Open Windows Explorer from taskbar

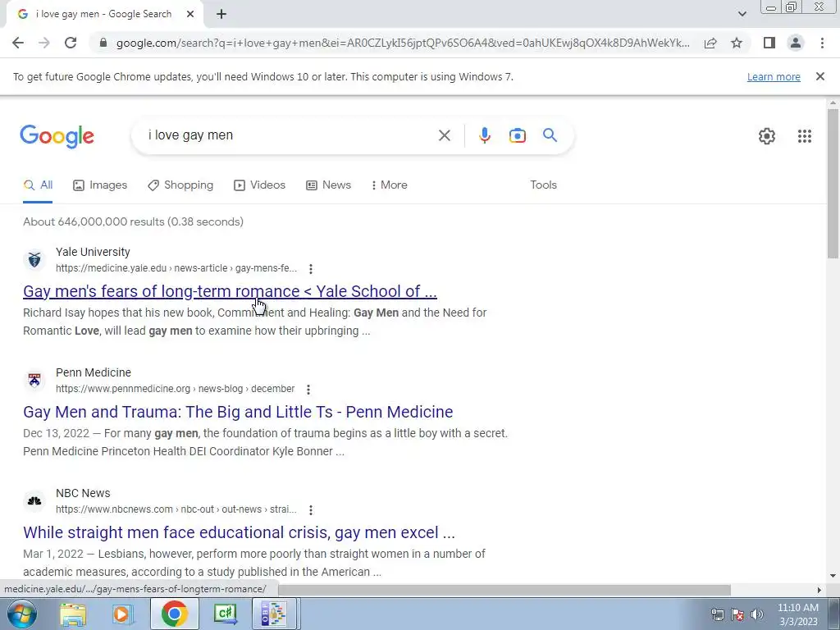(73, 614)
